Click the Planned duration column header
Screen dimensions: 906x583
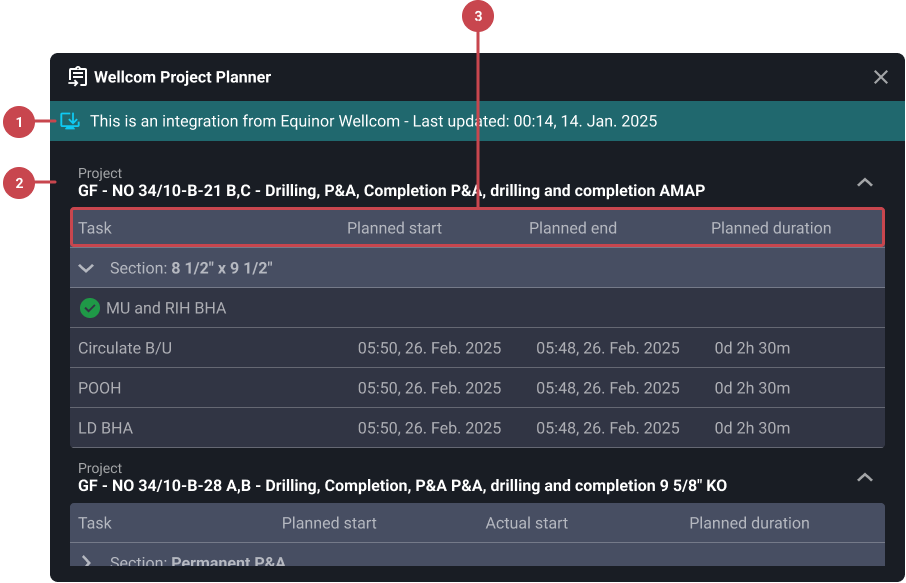(771, 228)
